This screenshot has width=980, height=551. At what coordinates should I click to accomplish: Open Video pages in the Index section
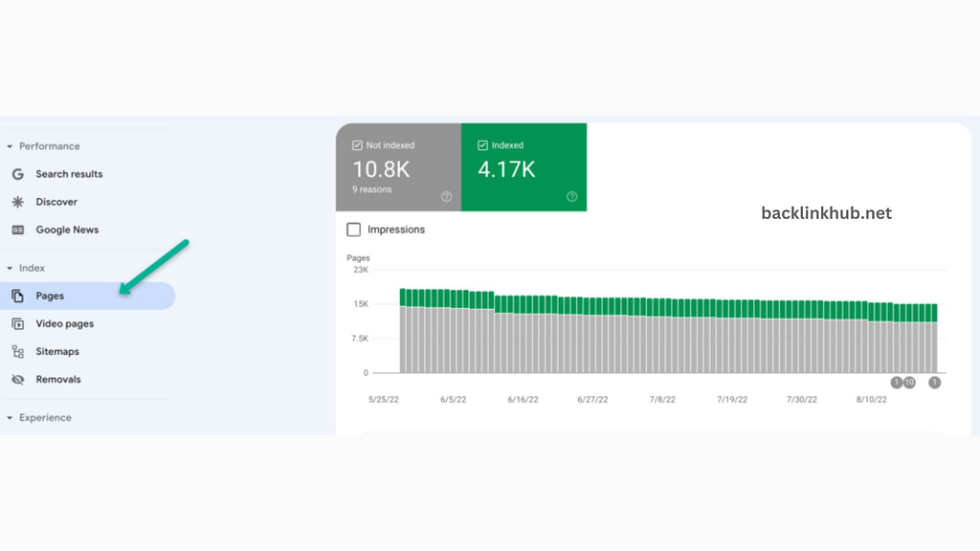coord(19,323)
